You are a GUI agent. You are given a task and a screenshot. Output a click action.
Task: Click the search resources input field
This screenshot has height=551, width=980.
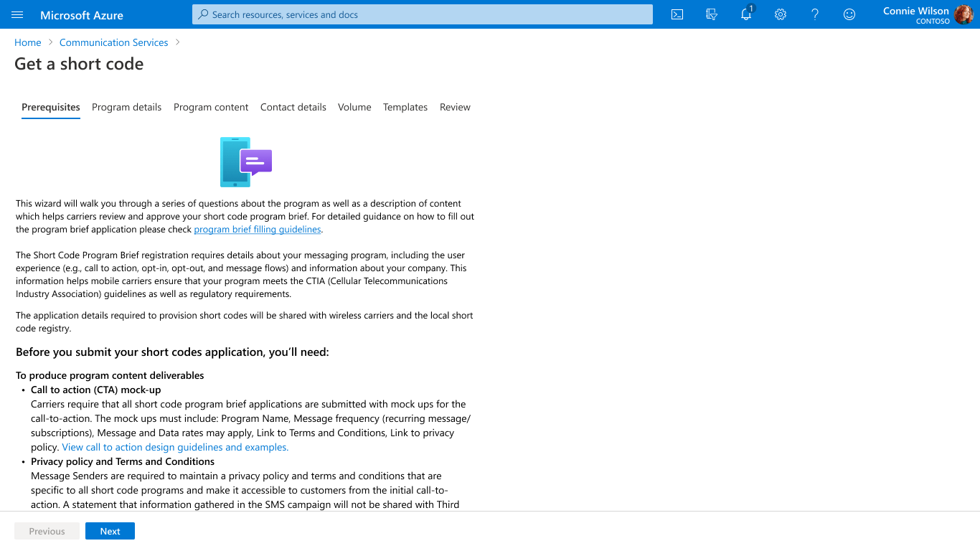pyautogui.click(x=422, y=14)
